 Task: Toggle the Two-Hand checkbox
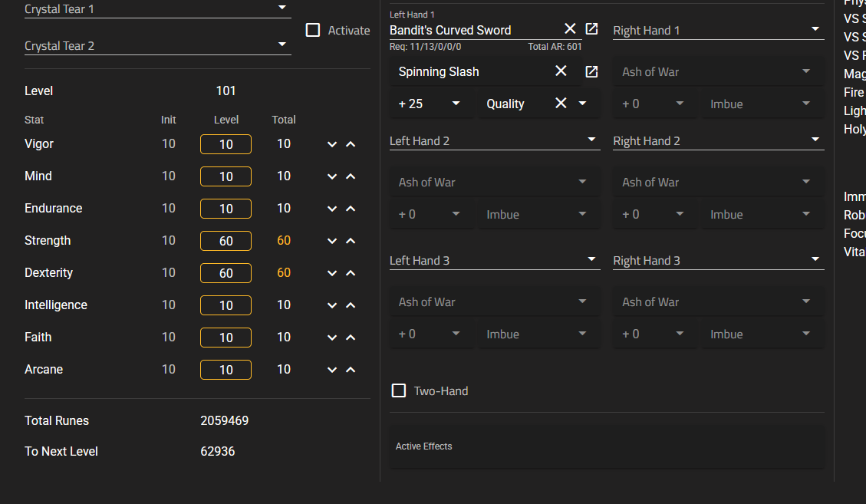398,390
